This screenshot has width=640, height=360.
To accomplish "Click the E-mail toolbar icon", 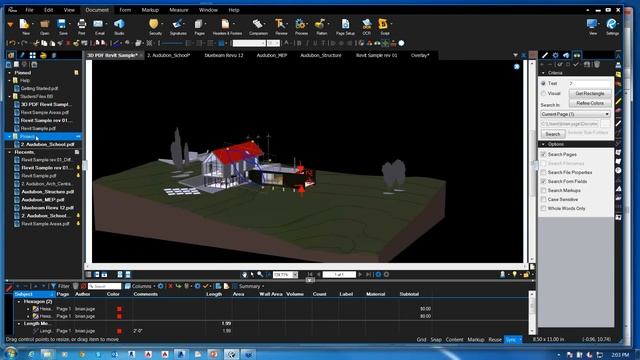I will click(98, 24).
